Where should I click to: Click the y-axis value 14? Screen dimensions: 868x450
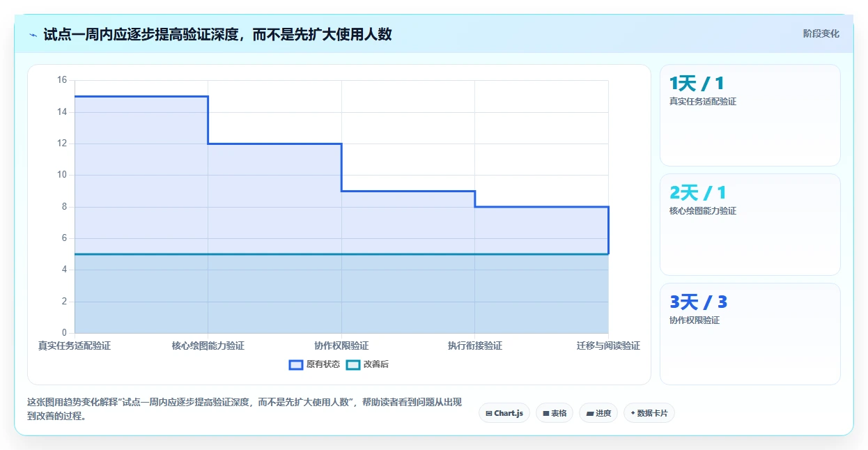click(62, 111)
